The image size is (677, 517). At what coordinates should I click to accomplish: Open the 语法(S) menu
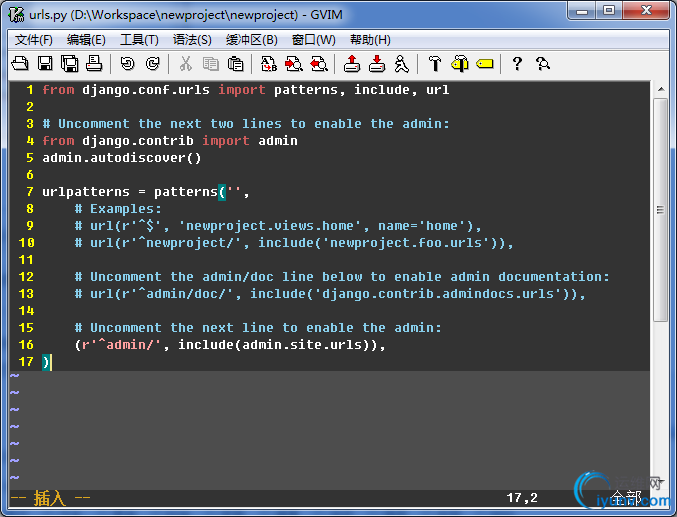click(x=192, y=40)
